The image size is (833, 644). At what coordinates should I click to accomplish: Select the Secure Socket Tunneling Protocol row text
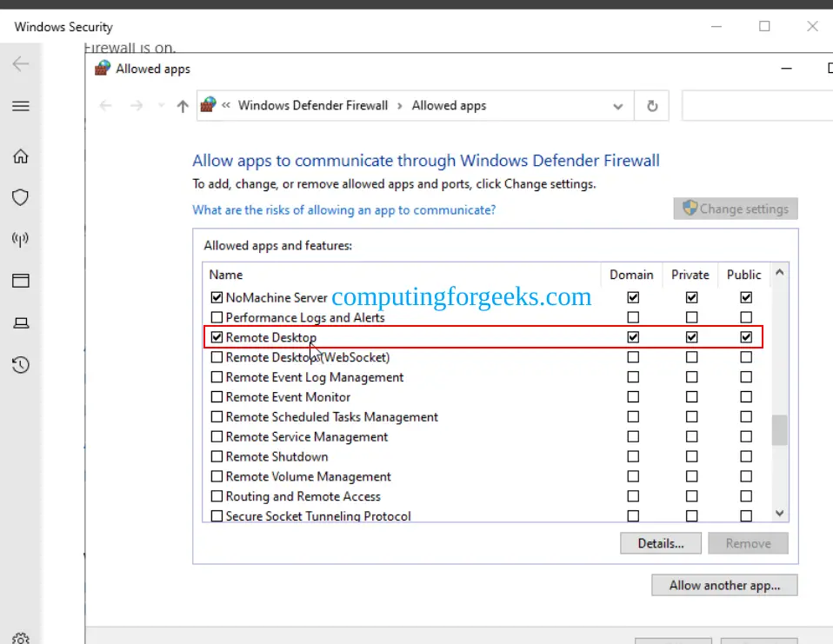point(318,516)
